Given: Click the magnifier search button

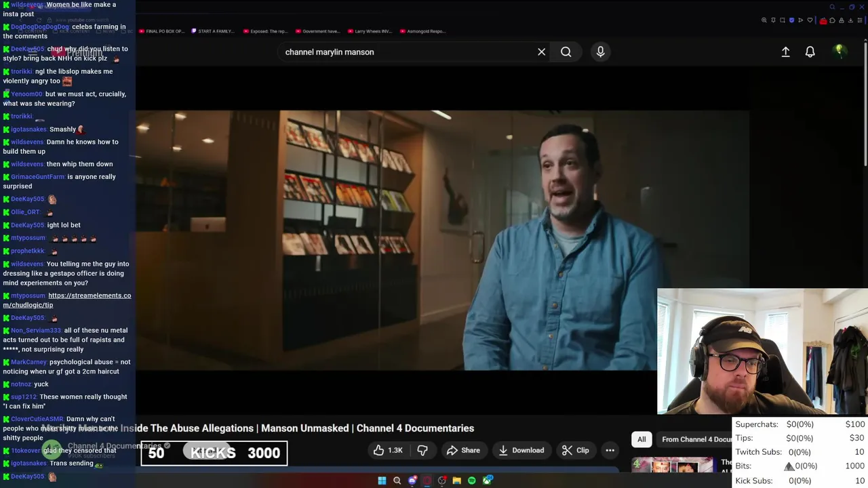Looking at the screenshot, I should click(x=566, y=52).
